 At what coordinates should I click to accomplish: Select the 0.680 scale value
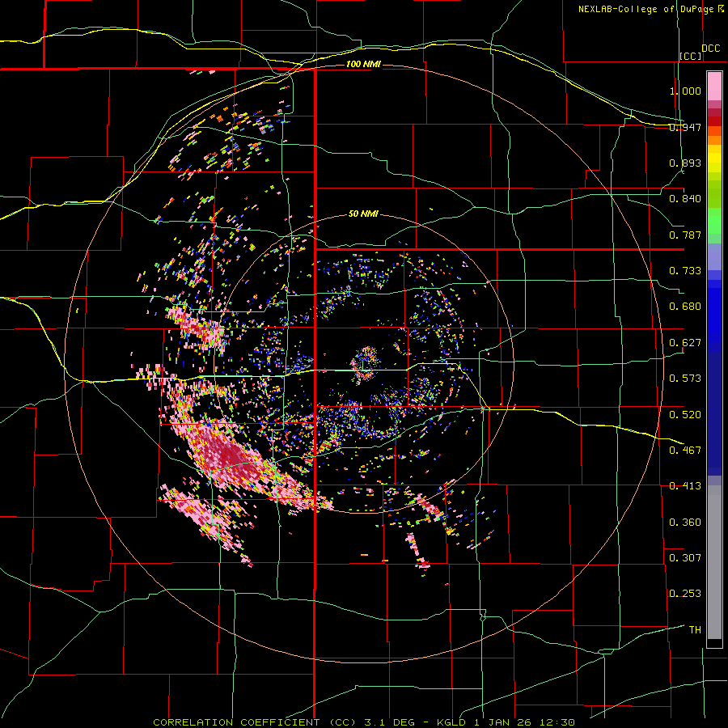(685, 307)
